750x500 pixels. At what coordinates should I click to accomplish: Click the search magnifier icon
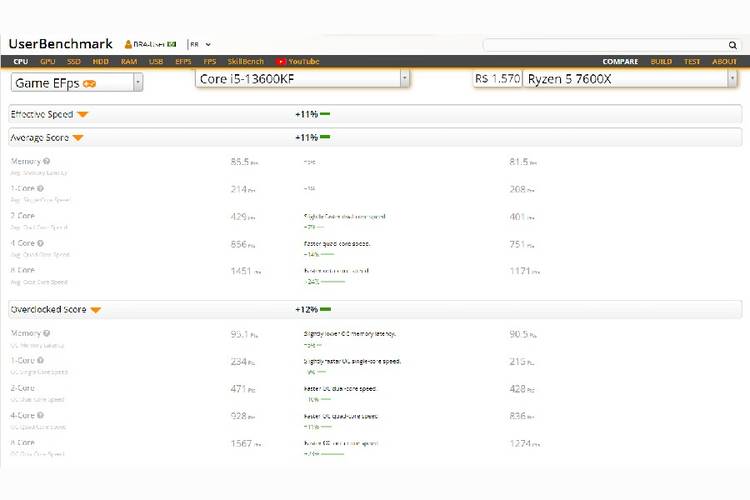pos(732,45)
